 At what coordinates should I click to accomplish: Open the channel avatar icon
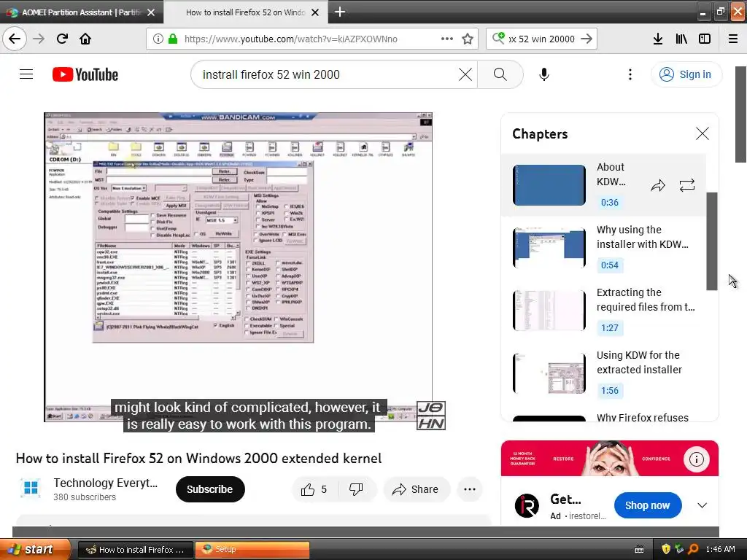tap(31, 488)
